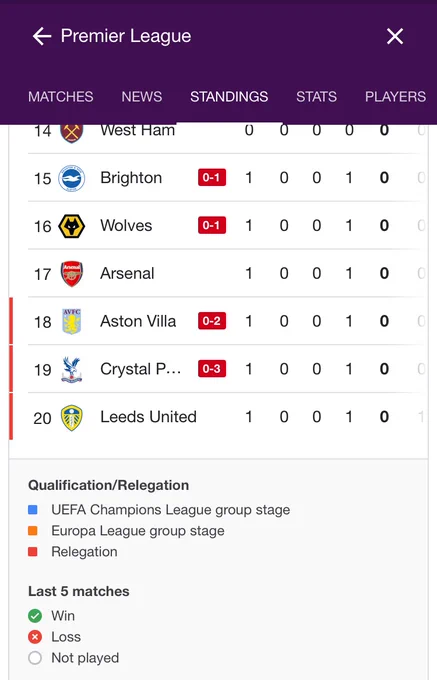Click the Crystal Palace eagle crest
437x680 pixels.
pos(72,369)
